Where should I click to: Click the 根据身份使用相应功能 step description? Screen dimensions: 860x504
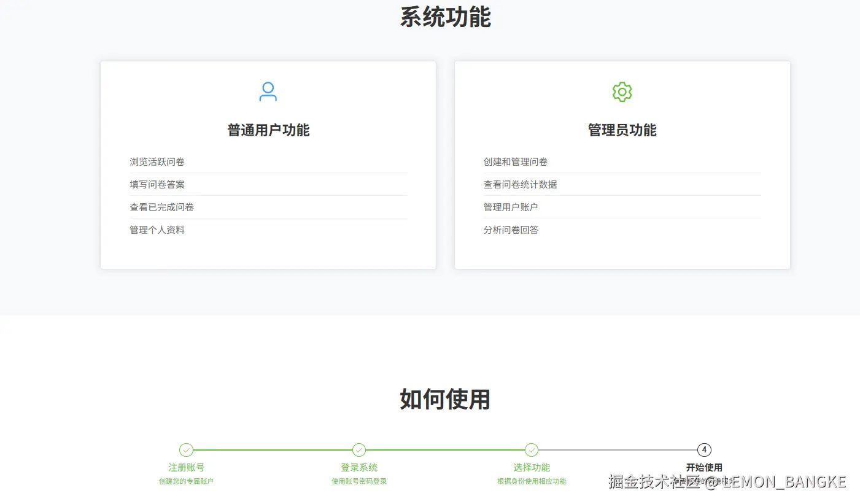532,481
